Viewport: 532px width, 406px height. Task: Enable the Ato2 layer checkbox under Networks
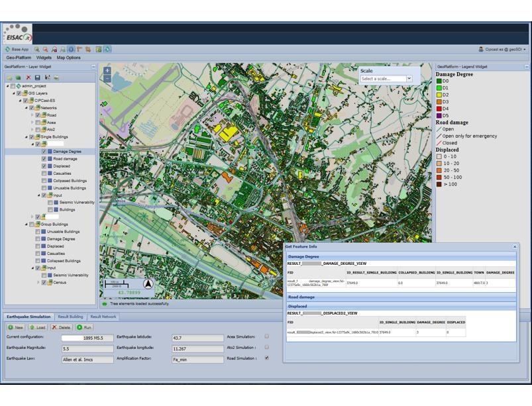38,130
